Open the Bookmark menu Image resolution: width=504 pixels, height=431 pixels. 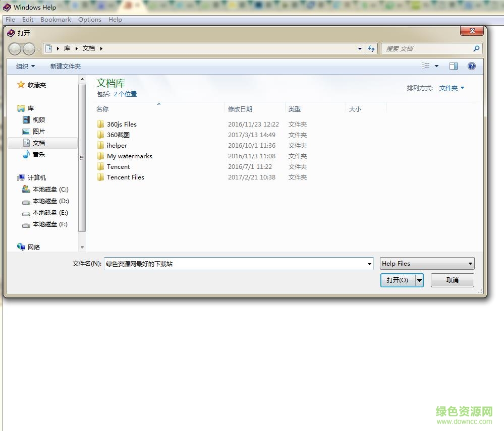coord(55,19)
